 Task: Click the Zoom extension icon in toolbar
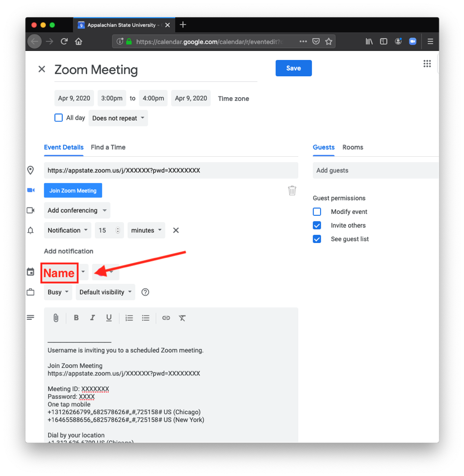pyautogui.click(x=413, y=41)
